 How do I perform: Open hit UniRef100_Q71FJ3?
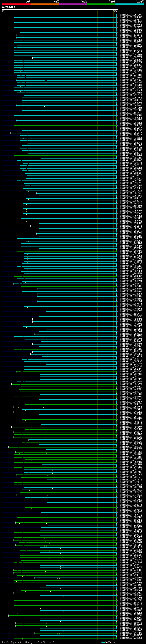(x=131, y=50)
